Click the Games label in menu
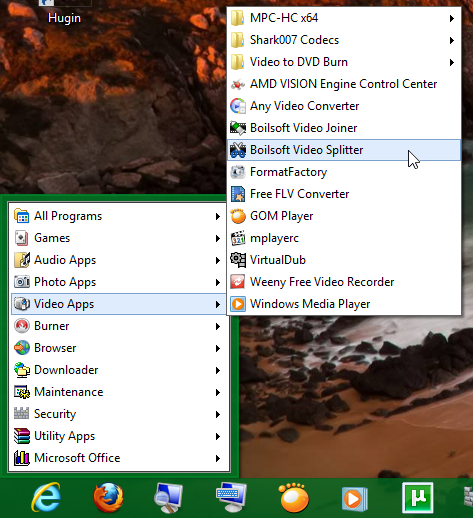The height and width of the screenshot is (518, 473). coord(52,238)
